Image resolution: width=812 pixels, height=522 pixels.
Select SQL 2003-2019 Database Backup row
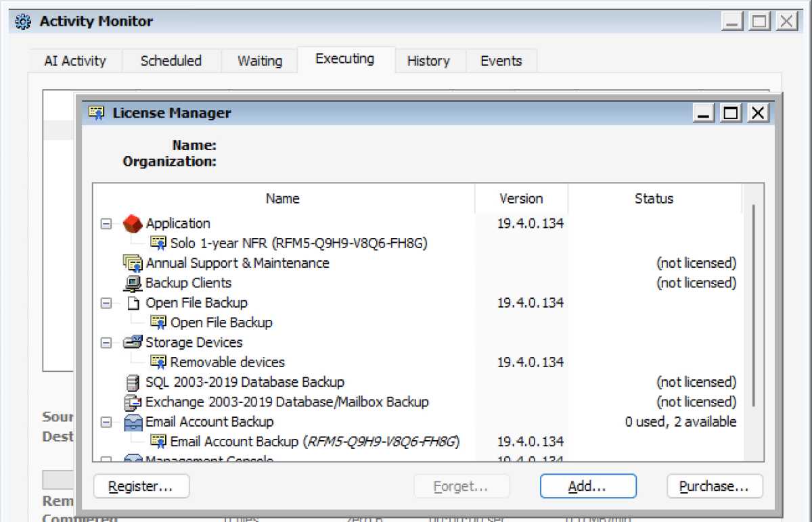(x=245, y=382)
